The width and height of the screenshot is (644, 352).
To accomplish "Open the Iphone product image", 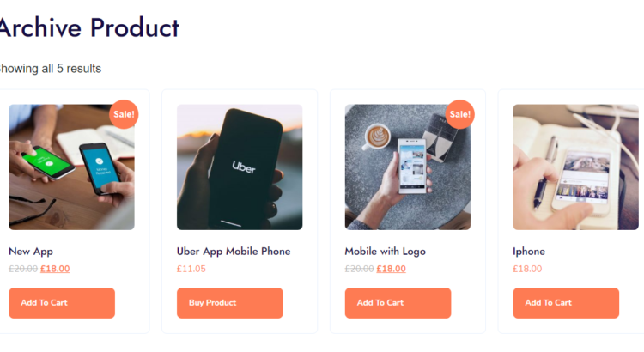I will click(x=575, y=167).
